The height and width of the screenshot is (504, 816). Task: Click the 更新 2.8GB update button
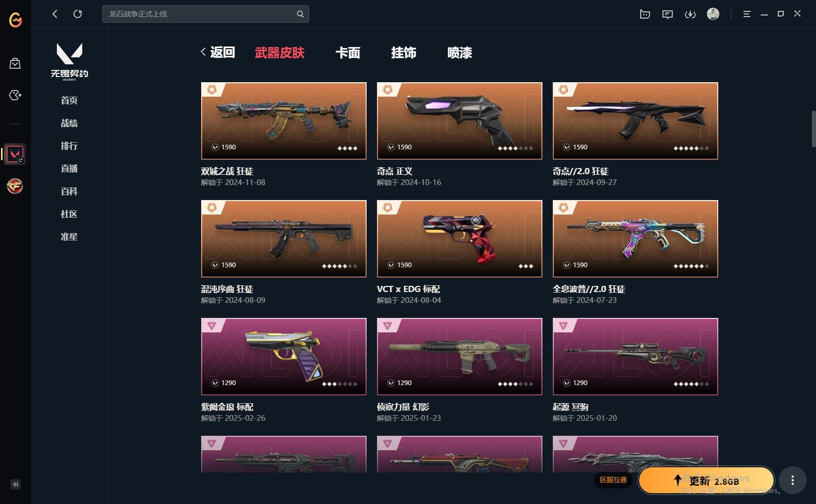click(706, 481)
